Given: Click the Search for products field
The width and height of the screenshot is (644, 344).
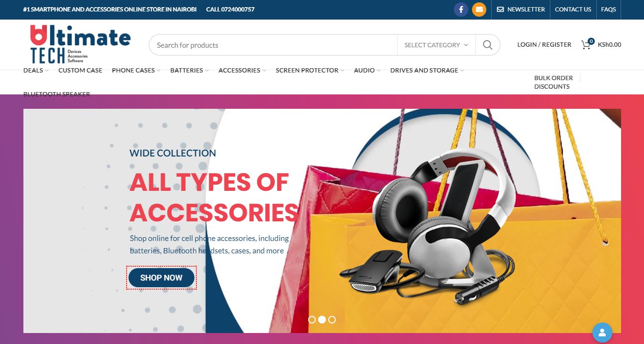Looking at the screenshot, I should click(x=273, y=45).
